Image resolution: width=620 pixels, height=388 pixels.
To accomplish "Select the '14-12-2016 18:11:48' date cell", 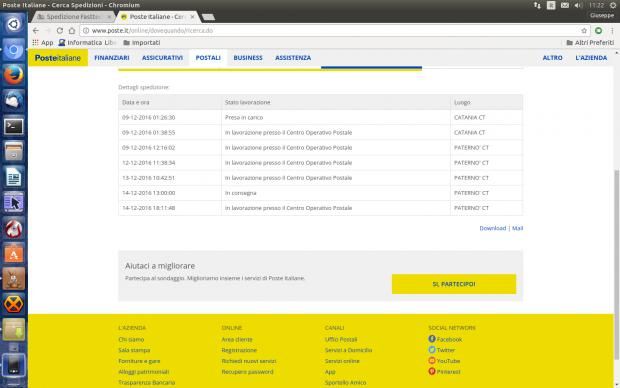I will pyautogui.click(x=170, y=208).
